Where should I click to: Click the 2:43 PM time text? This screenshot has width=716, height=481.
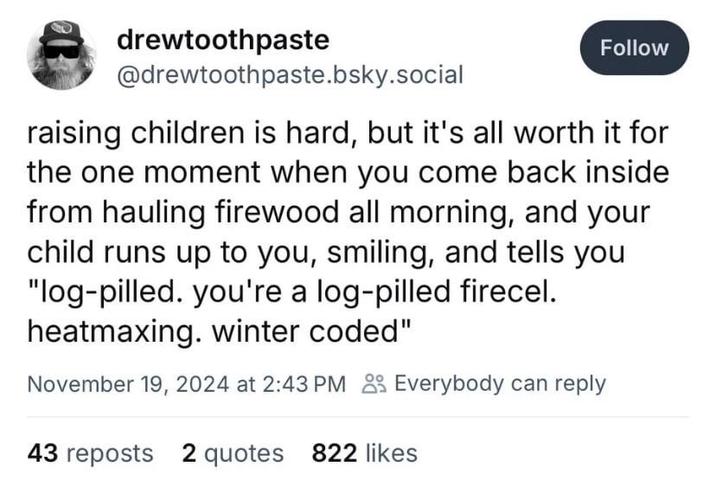(x=309, y=384)
